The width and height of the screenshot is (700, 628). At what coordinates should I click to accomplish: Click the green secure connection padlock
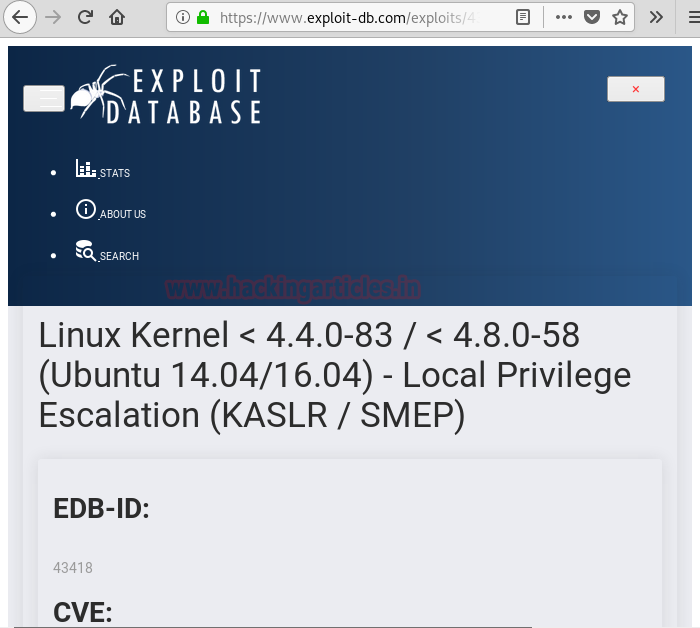[x=203, y=17]
